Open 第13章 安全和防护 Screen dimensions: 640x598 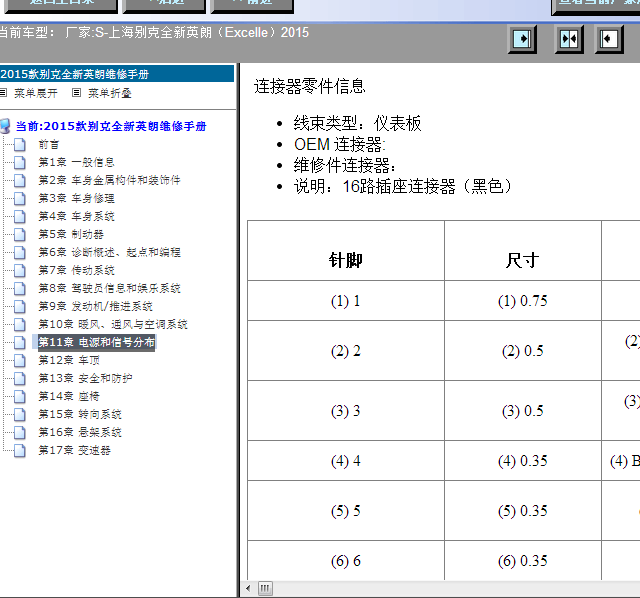[85, 378]
